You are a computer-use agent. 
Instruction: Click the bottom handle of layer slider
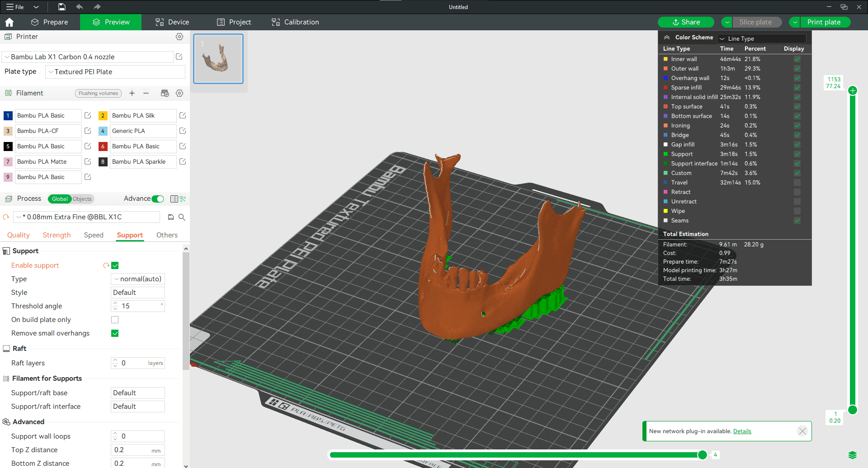point(853,410)
